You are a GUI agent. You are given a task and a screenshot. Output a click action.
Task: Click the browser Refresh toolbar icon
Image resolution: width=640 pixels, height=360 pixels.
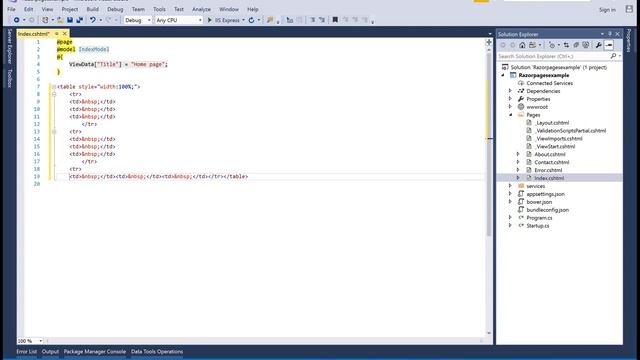coord(251,20)
